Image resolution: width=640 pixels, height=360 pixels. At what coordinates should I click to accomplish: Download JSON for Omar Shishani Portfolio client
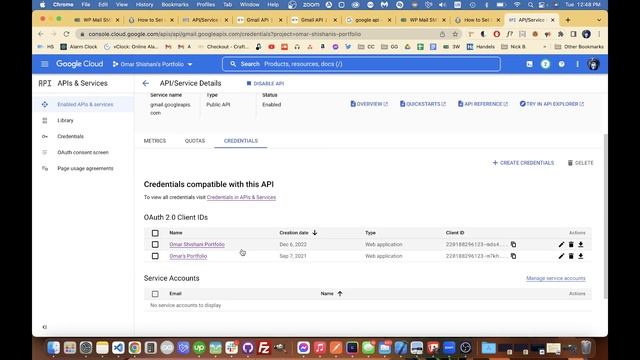(580, 244)
